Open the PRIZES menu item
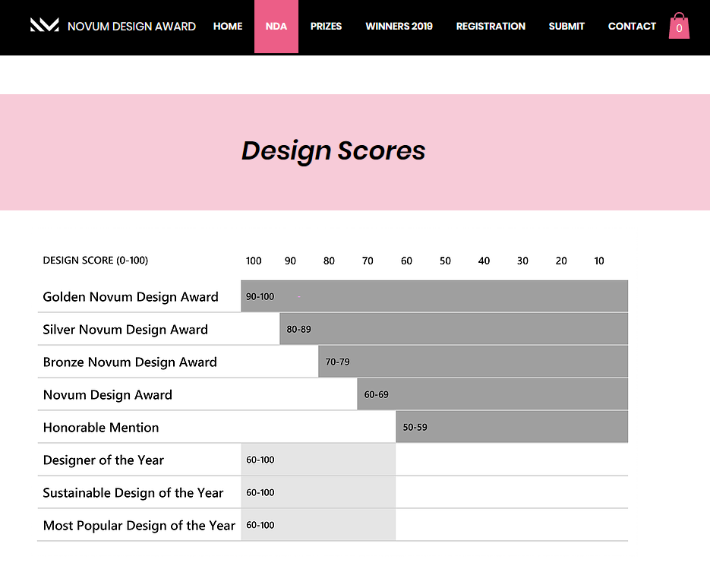This screenshot has width=710, height=588. pyautogui.click(x=326, y=27)
